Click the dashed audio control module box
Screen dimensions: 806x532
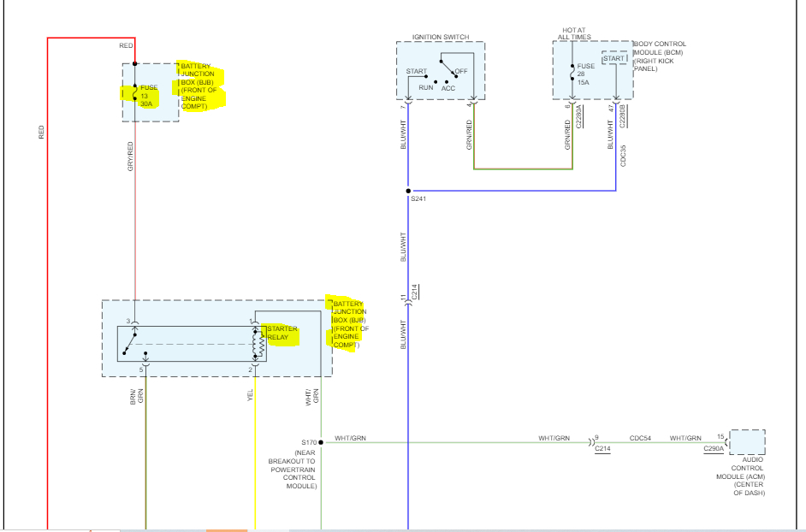tap(747, 442)
